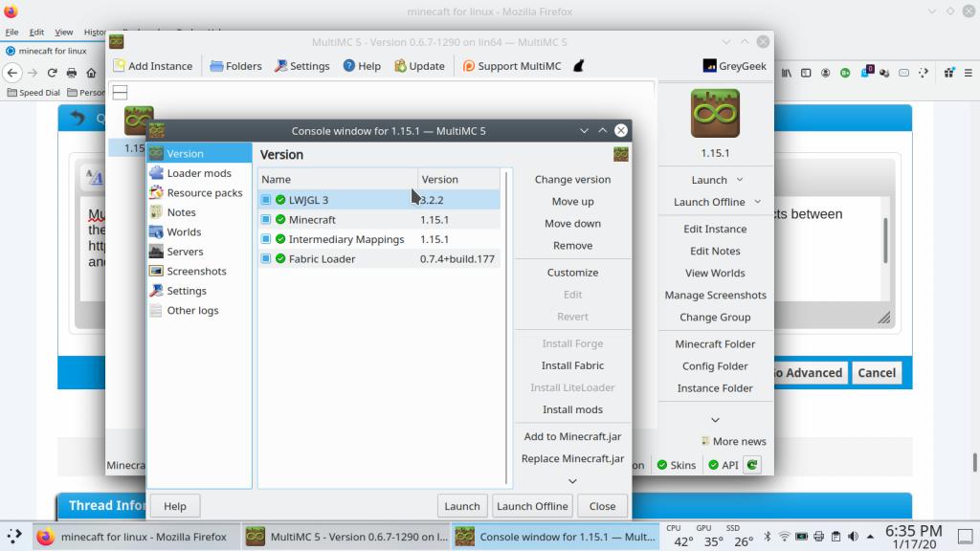Screen dimensions: 980x551
Task: Switch to Firefox in the taskbar
Action: pos(134,537)
